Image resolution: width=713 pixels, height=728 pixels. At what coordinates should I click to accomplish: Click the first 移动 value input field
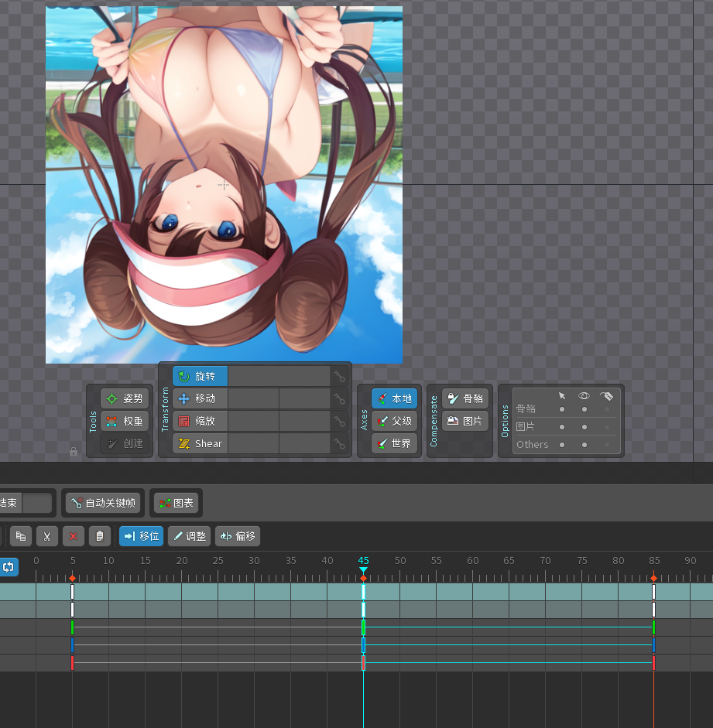(253, 398)
